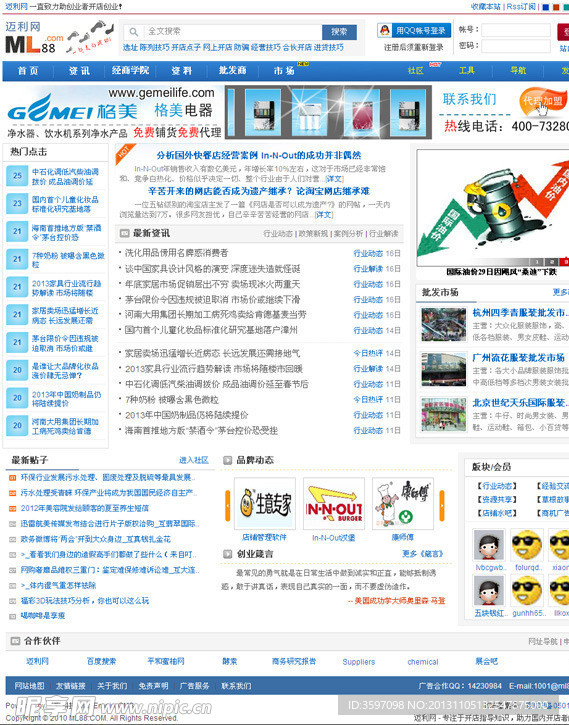
Task: Click the 康师傅 chef brand logo
Action: coord(403,504)
